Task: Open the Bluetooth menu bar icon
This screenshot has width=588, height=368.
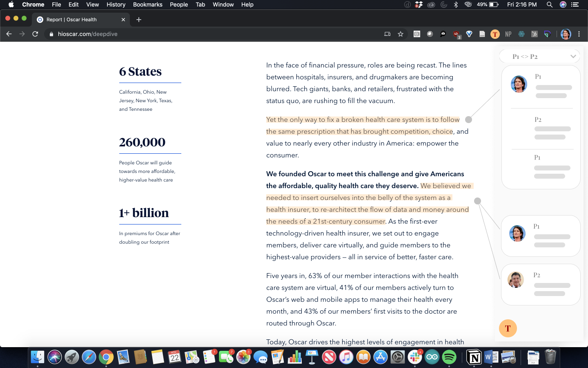Action: [456, 4]
